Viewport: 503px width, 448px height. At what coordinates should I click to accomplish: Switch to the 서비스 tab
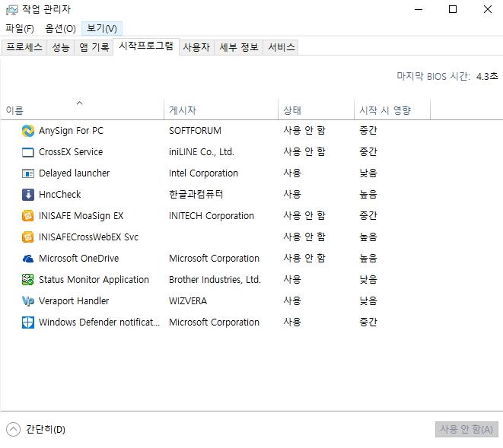pos(281,47)
